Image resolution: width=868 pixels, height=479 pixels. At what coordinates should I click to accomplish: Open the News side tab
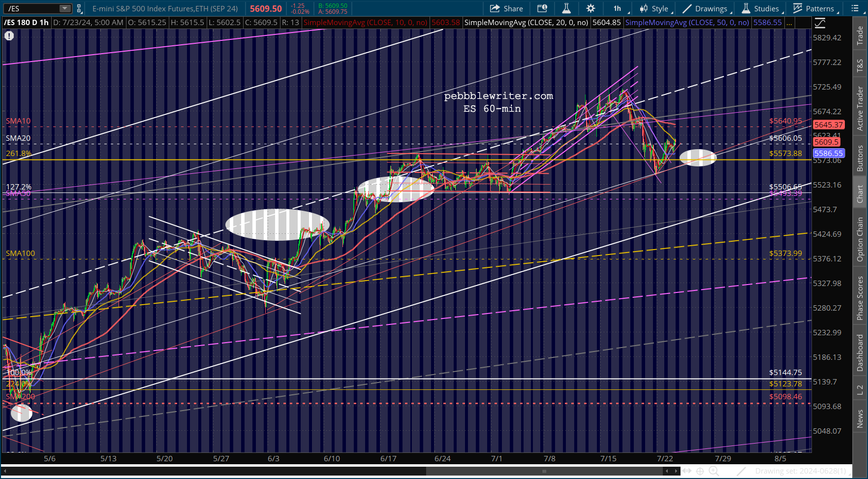860,418
